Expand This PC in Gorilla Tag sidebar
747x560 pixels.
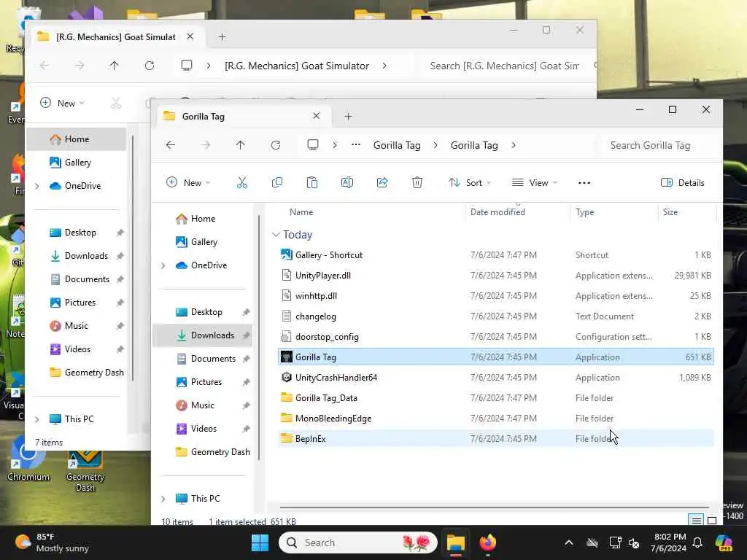(163, 499)
